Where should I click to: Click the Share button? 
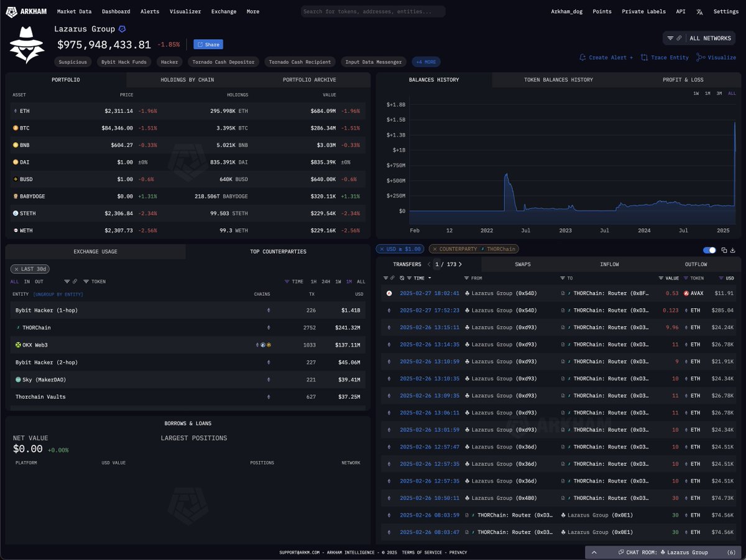pos(208,44)
